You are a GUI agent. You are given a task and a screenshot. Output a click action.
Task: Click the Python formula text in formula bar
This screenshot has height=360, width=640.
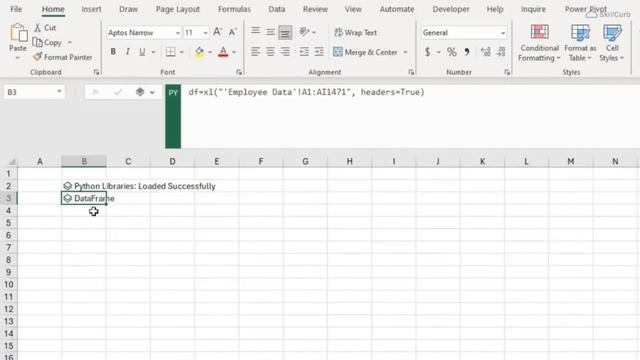pyautogui.click(x=306, y=92)
